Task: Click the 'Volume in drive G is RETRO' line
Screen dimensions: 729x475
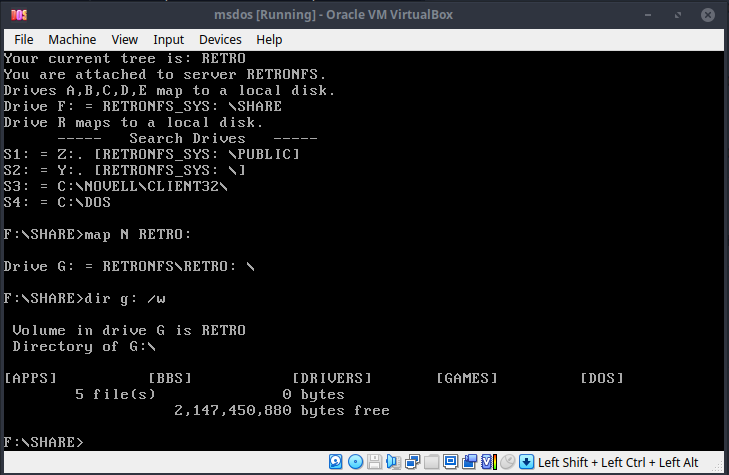Action: coord(129,330)
